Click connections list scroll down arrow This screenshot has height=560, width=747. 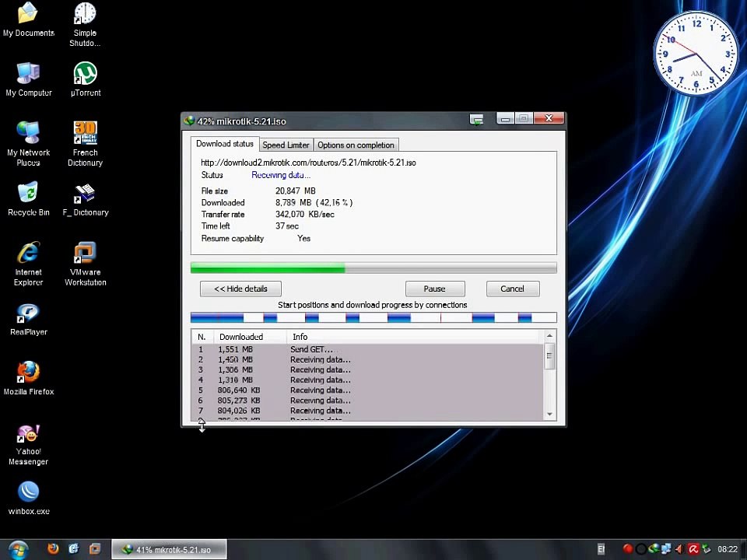[x=550, y=414]
